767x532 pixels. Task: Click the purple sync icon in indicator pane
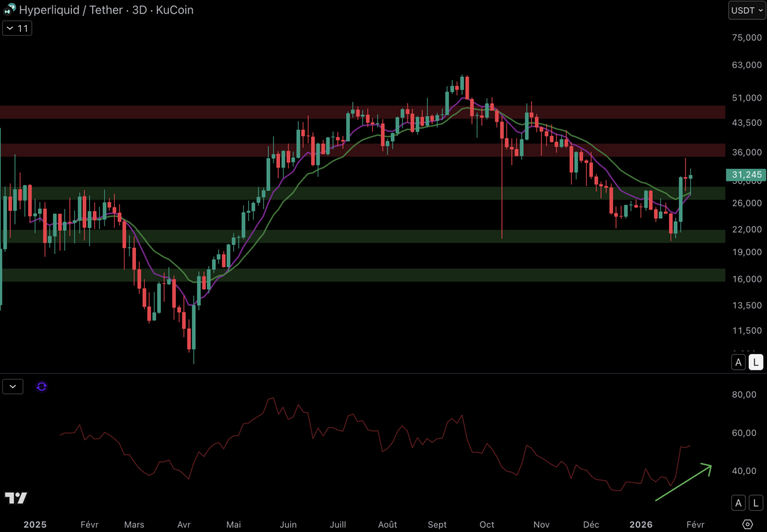pos(41,387)
